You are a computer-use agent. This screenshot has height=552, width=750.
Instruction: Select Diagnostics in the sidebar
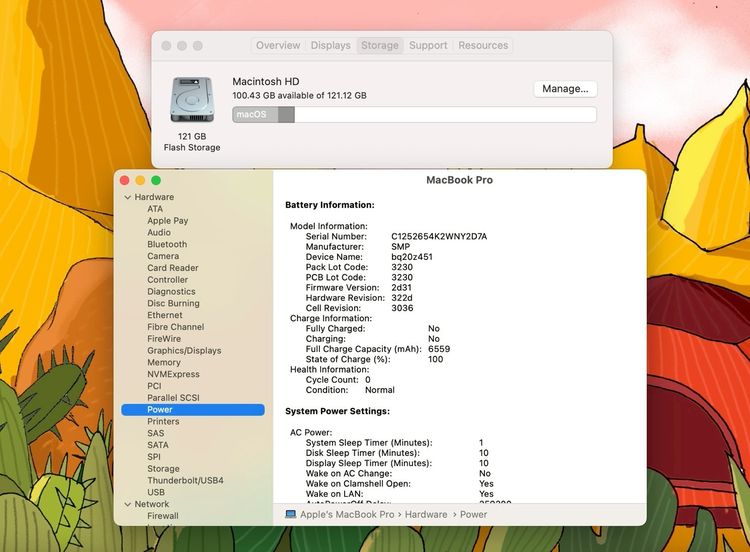coord(171,292)
